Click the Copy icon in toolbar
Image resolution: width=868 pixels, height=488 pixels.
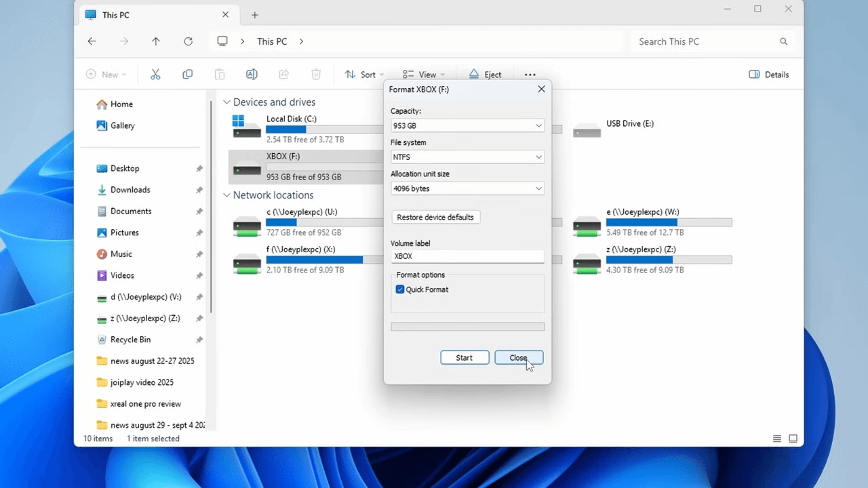click(188, 75)
